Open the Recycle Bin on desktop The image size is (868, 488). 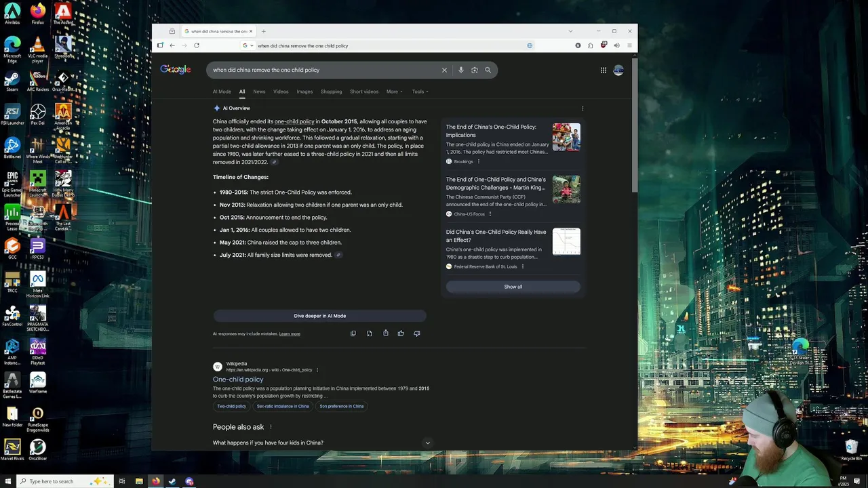pyautogui.click(x=851, y=450)
